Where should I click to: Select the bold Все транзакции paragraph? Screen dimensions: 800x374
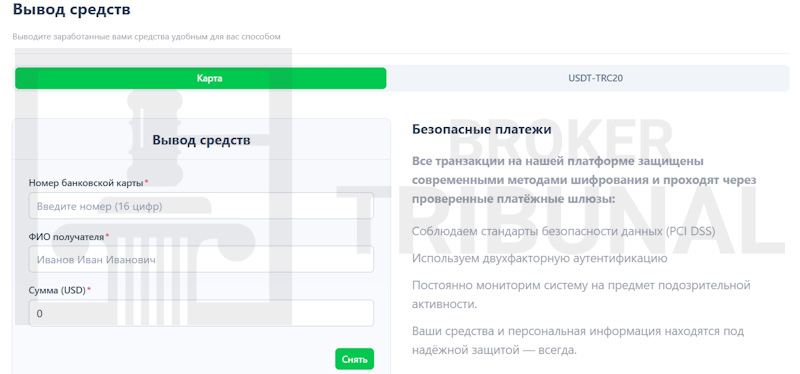point(584,180)
